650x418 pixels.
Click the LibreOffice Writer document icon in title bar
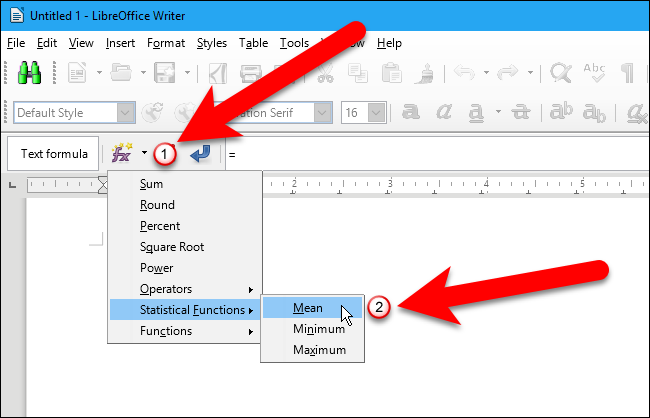coord(17,15)
